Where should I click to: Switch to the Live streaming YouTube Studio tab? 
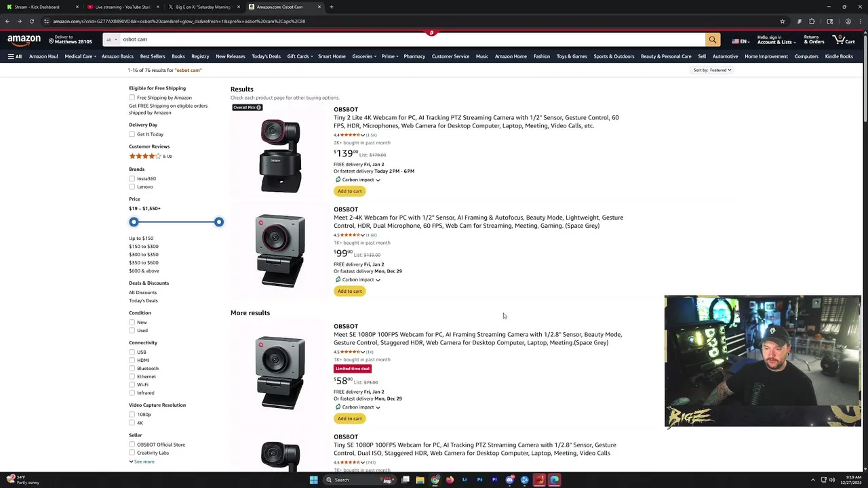coord(122,7)
